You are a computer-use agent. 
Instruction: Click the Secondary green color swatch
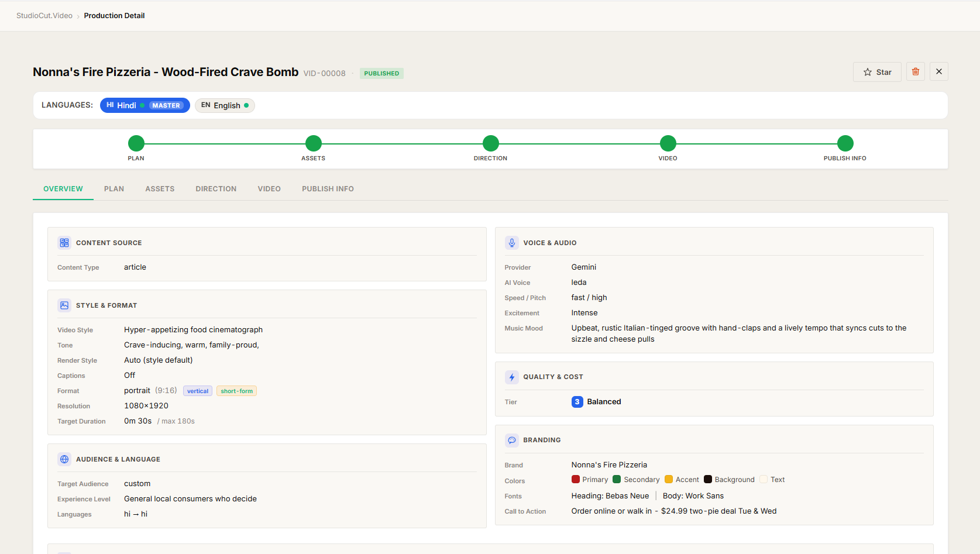[x=617, y=479]
